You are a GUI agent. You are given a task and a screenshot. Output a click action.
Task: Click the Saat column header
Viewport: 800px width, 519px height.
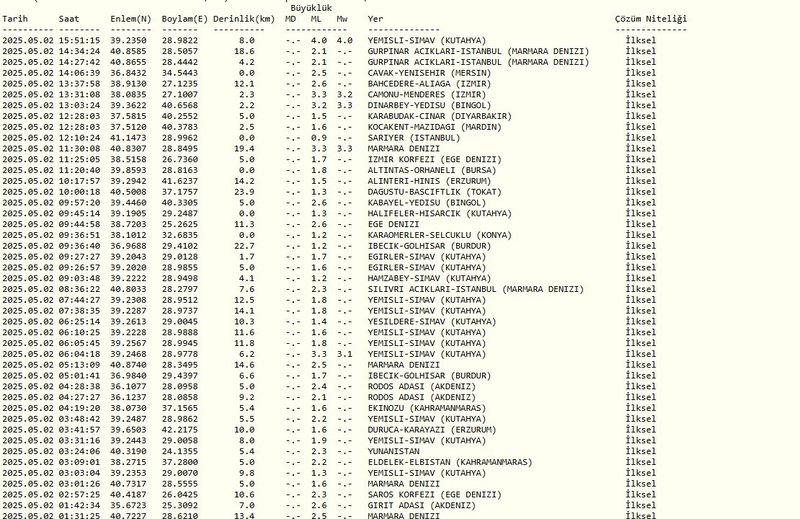[69, 19]
